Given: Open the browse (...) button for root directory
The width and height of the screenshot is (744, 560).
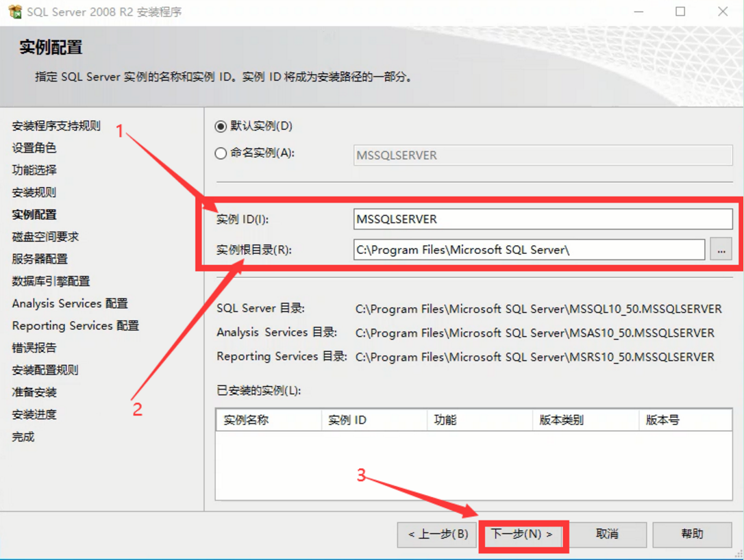Looking at the screenshot, I should coord(721,249).
